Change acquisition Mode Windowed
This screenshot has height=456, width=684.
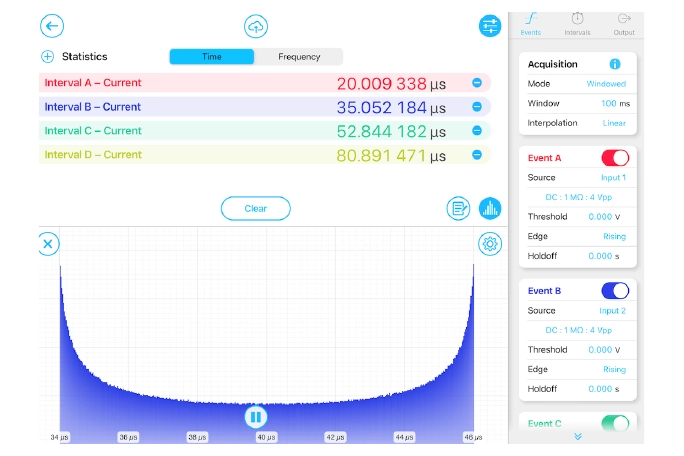[606, 84]
